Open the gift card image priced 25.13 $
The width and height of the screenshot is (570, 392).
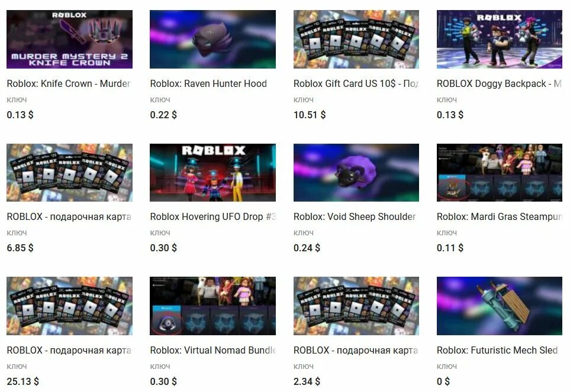pyautogui.click(x=69, y=306)
